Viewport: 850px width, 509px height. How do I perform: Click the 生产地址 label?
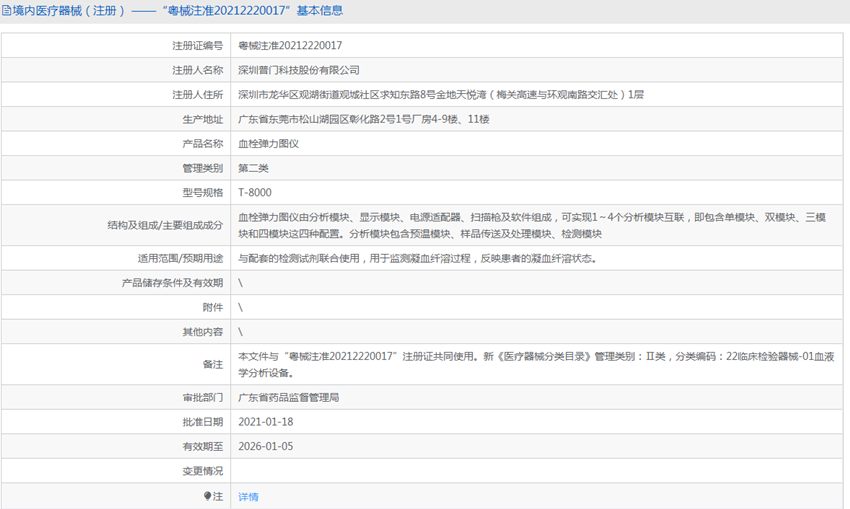[x=203, y=119]
